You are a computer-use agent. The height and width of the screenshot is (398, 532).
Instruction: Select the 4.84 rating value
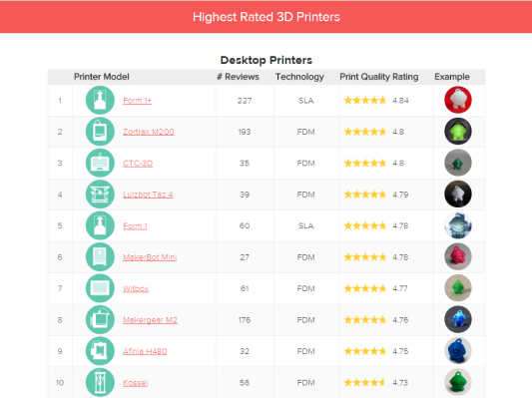400,101
